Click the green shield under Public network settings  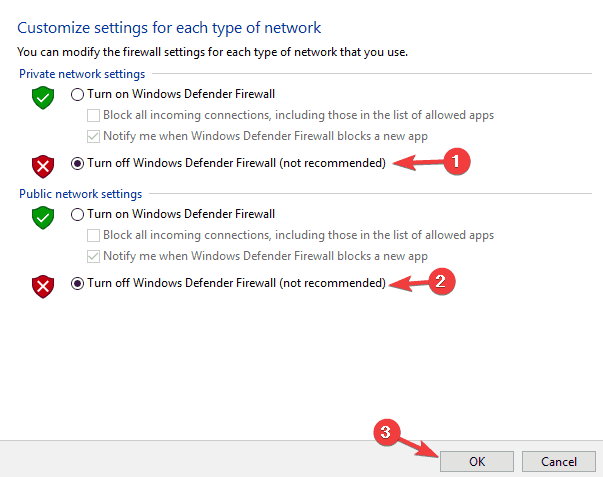[x=42, y=216]
